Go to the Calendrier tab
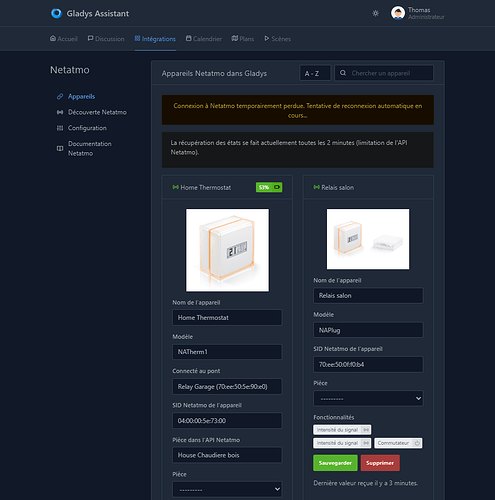 [x=204, y=39]
